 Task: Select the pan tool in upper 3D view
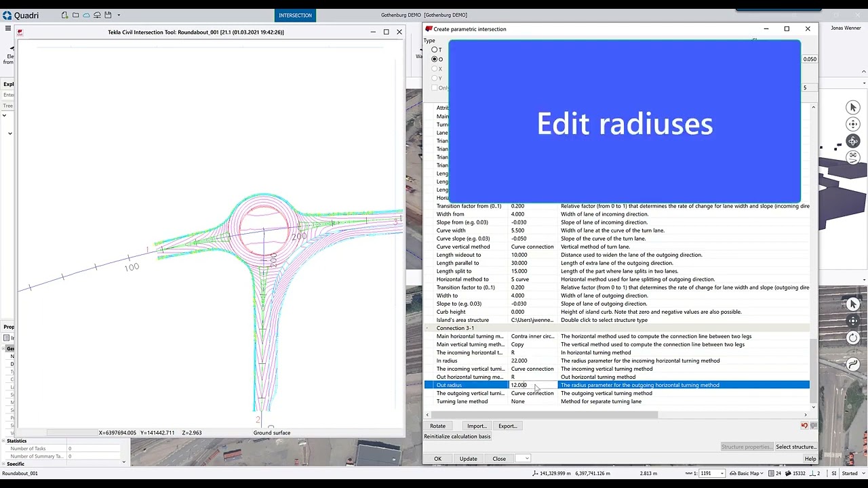tap(853, 124)
